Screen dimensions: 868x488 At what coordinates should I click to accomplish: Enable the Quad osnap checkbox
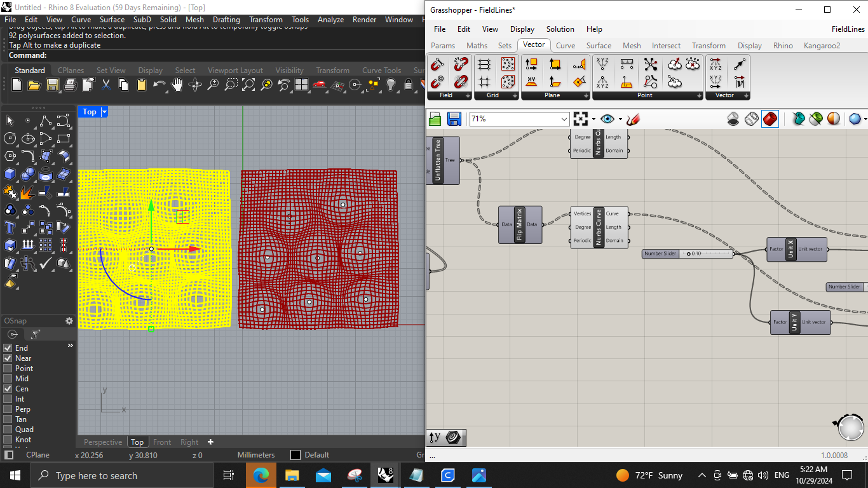tap(8, 430)
